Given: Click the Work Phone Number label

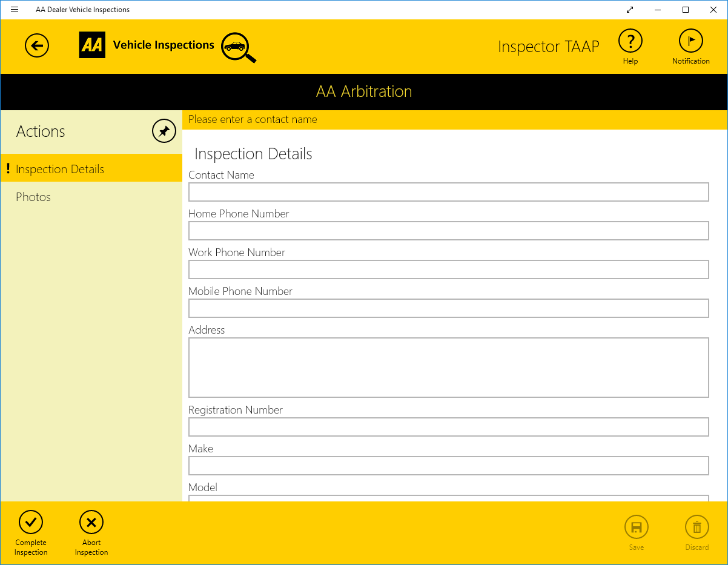Looking at the screenshot, I should [x=237, y=253].
